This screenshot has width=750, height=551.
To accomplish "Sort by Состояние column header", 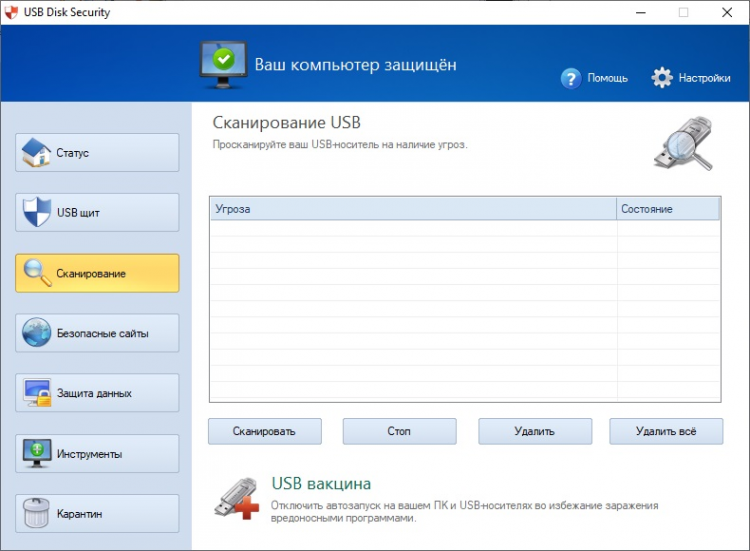I will 668,209.
